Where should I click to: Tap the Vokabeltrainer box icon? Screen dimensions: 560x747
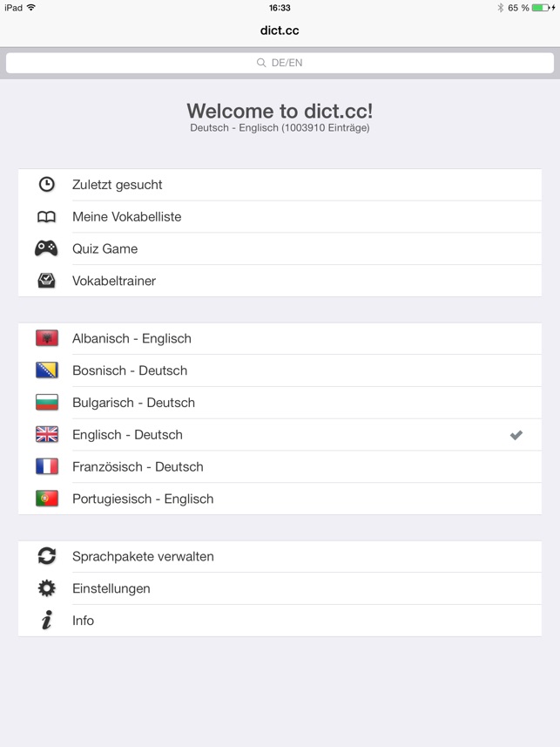[46, 281]
